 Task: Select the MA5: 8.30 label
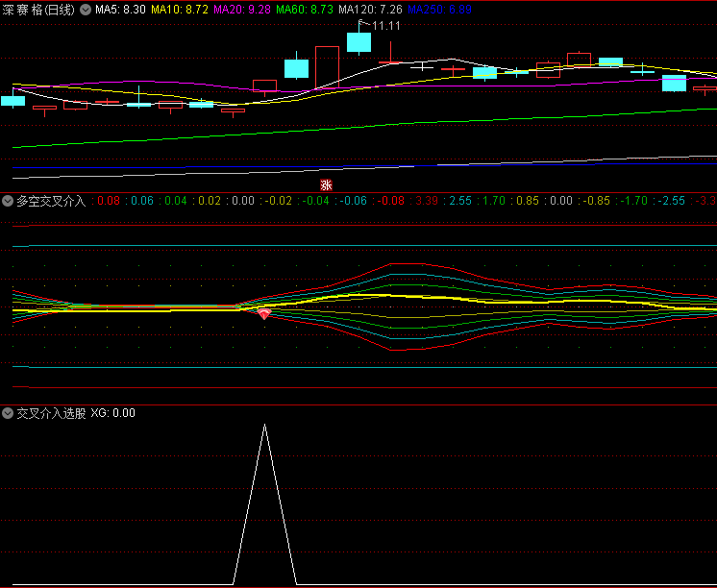(120, 9)
